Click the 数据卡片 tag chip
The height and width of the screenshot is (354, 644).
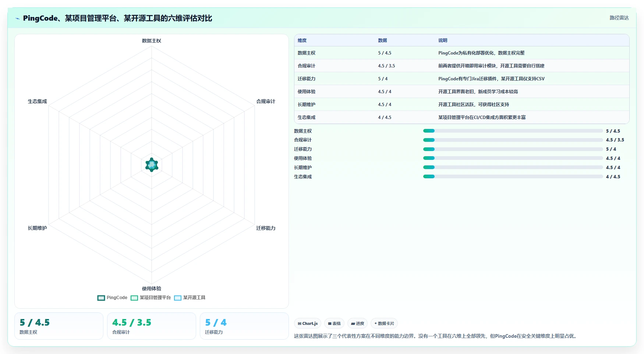384,323
